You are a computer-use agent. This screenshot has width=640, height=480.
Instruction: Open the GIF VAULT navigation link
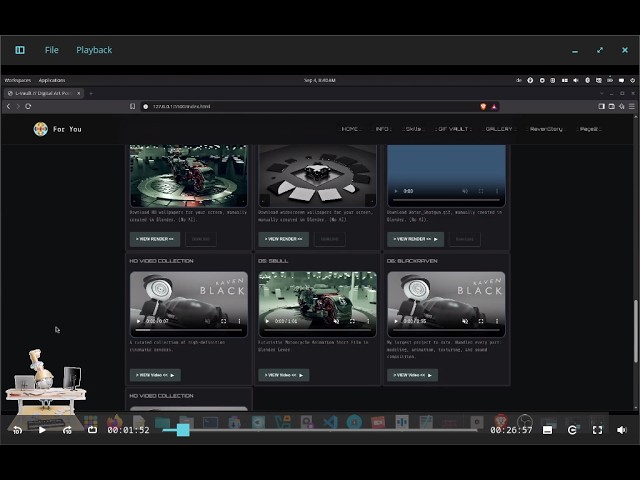[453, 129]
